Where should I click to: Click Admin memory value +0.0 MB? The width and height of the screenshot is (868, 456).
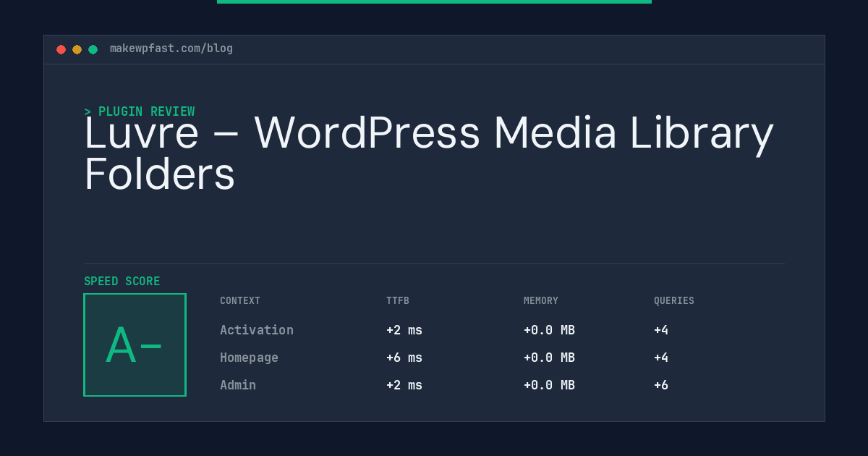(549, 385)
